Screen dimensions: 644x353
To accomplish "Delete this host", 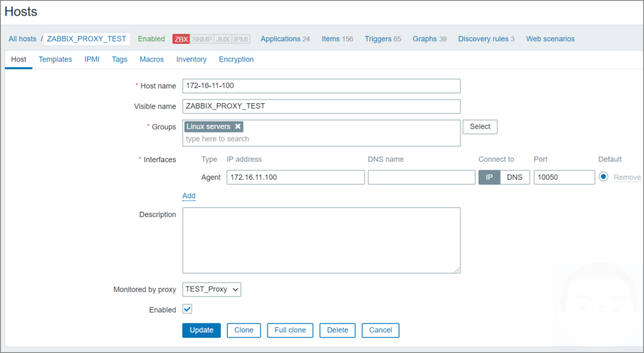I will [x=338, y=330].
